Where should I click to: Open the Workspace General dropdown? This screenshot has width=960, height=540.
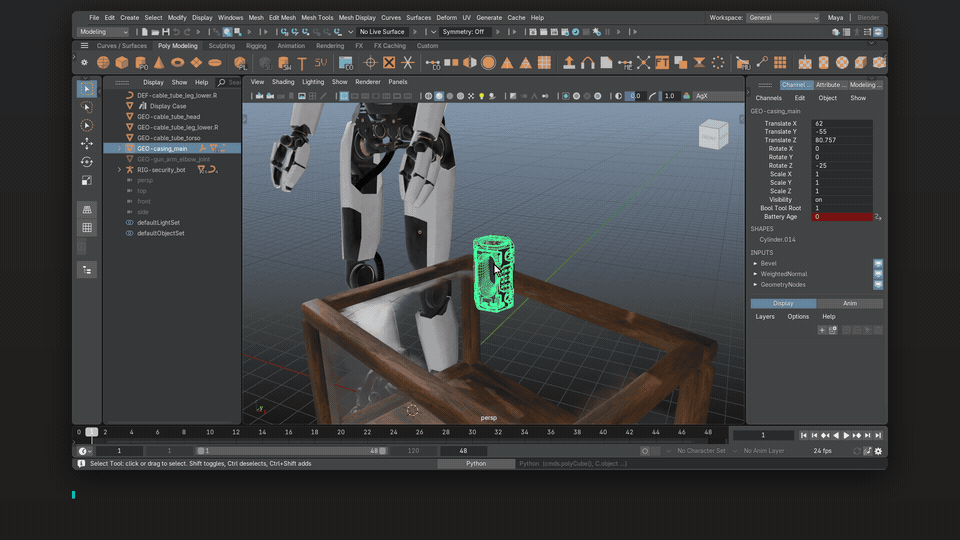click(x=783, y=18)
